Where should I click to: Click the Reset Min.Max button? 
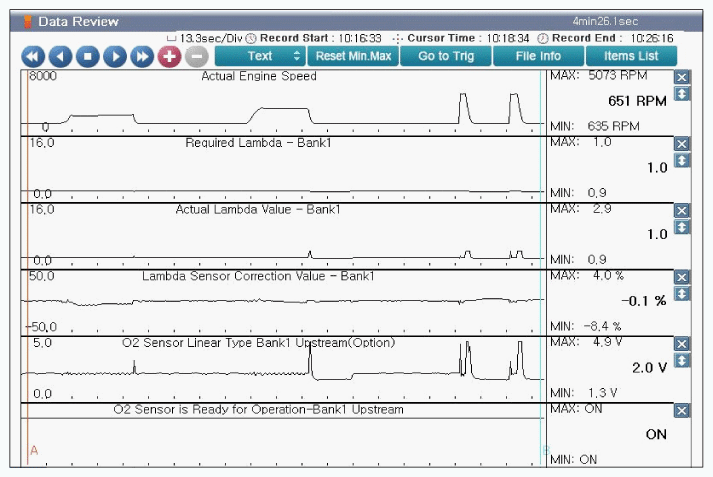click(x=353, y=56)
